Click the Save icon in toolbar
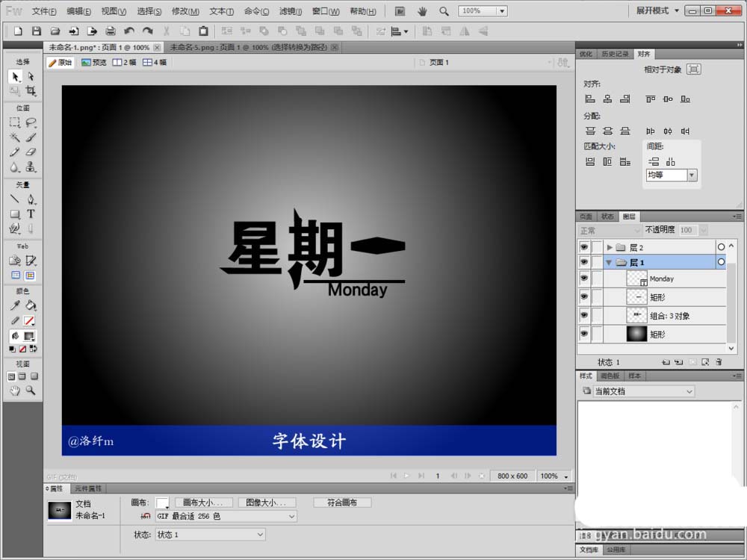The width and height of the screenshot is (747, 560). pos(36,31)
